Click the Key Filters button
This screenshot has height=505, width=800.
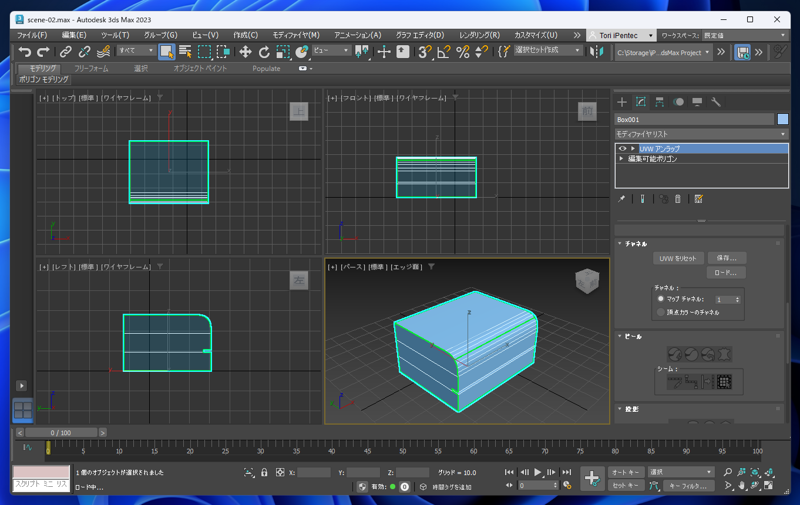[x=688, y=486]
